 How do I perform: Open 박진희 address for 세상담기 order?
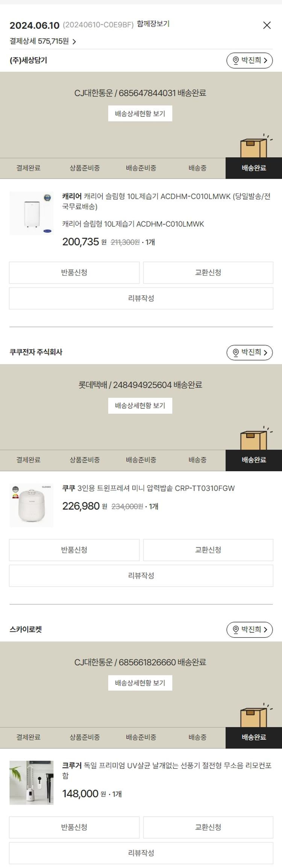tap(250, 61)
